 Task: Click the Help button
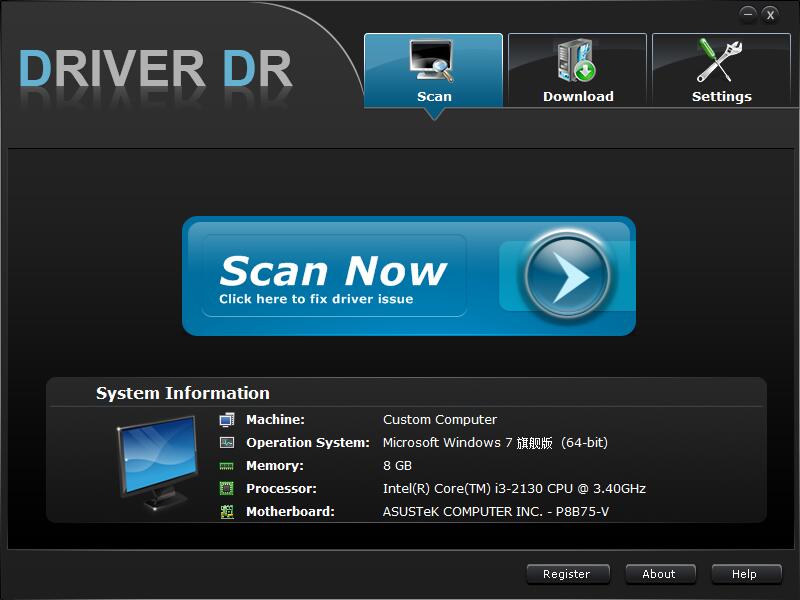point(744,574)
